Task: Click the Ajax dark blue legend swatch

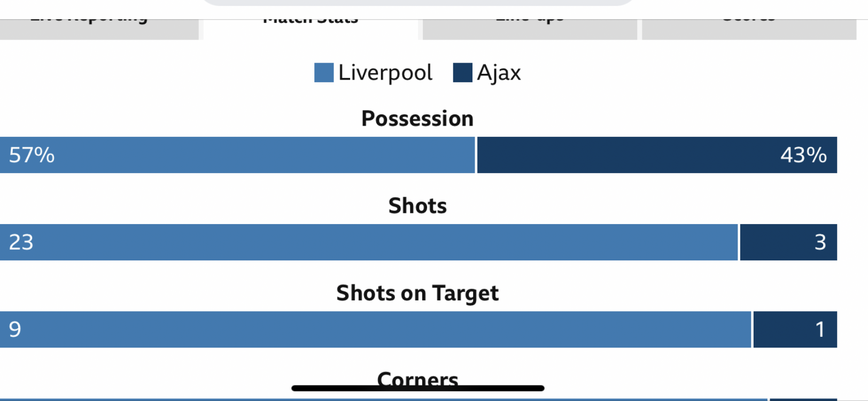Action: (x=462, y=73)
